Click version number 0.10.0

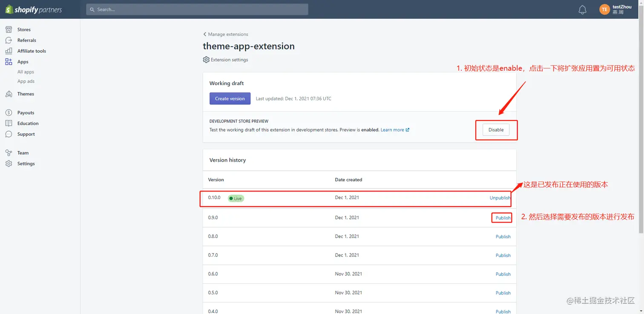tap(214, 197)
